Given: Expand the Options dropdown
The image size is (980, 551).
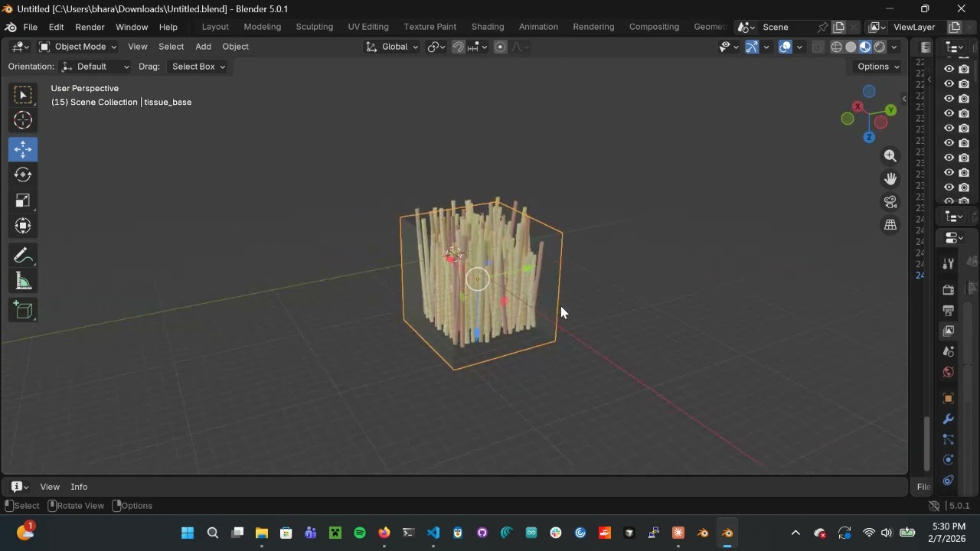Looking at the screenshot, I should click(878, 67).
